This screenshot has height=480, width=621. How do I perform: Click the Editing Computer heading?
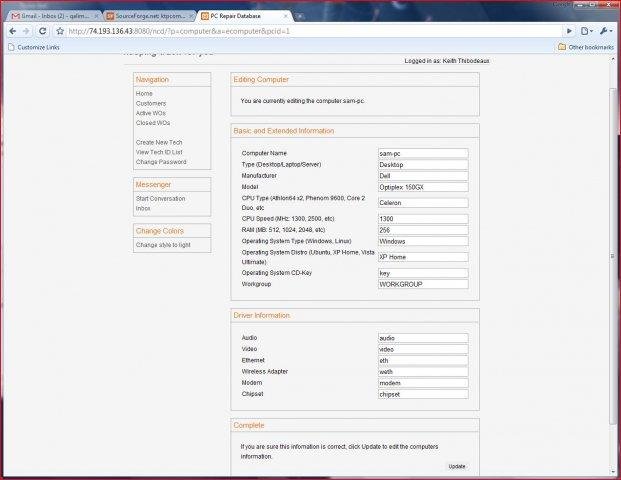(261, 80)
